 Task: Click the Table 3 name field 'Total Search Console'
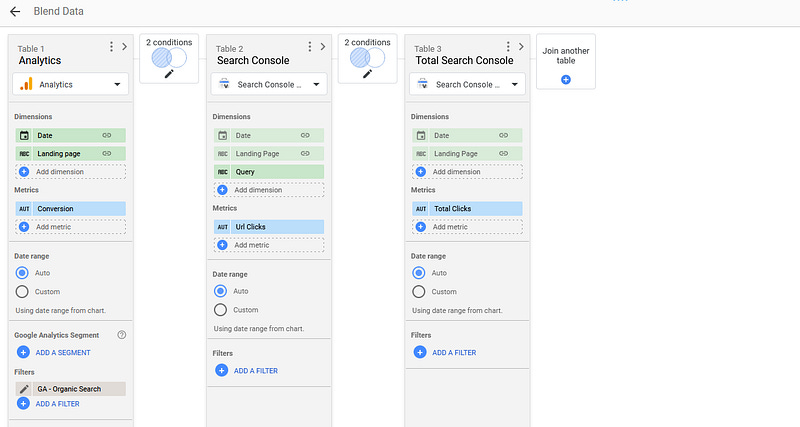click(464, 60)
